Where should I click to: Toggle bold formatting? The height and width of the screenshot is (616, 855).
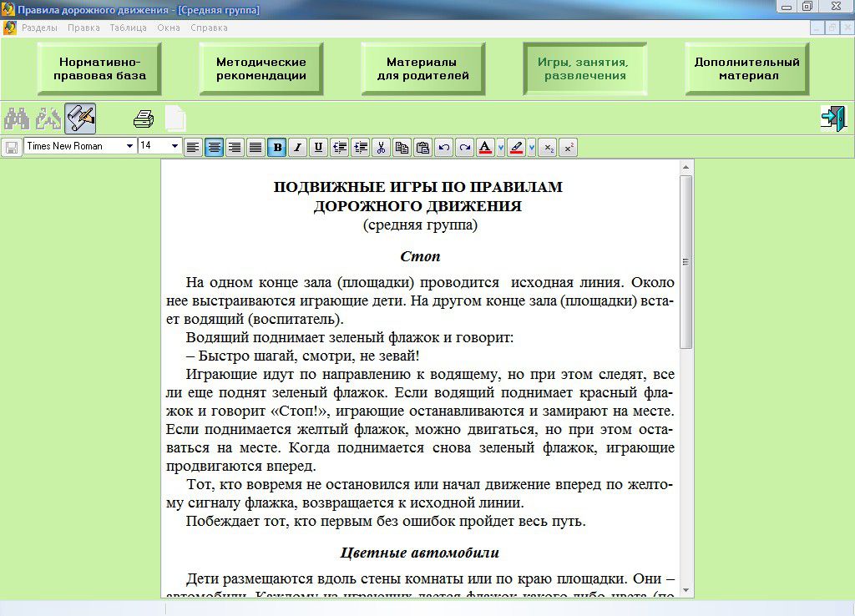277,147
